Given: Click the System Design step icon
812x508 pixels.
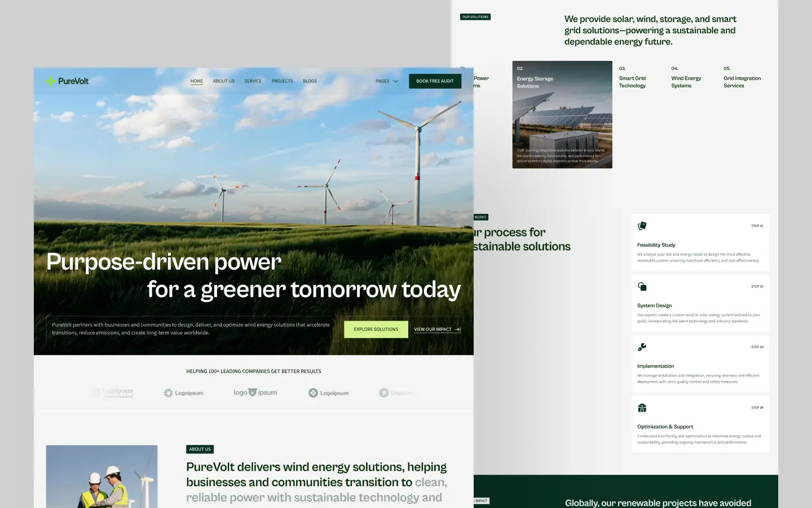Looking at the screenshot, I should (642, 287).
